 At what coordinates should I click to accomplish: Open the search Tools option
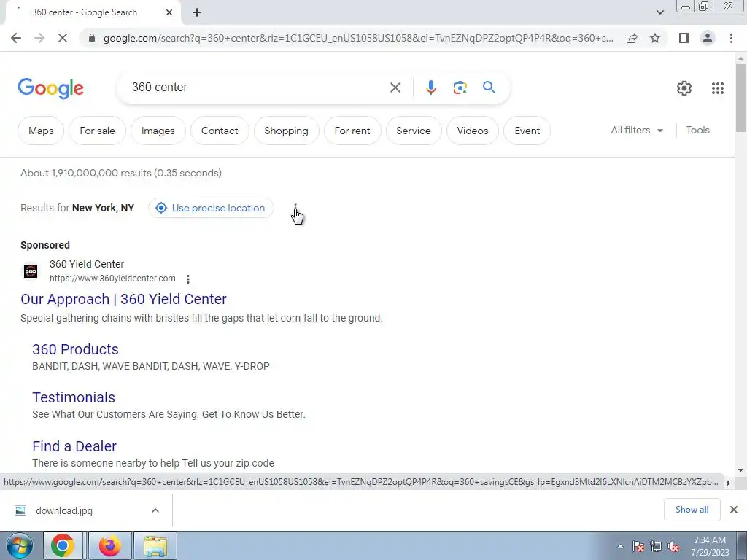pyautogui.click(x=697, y=130)
